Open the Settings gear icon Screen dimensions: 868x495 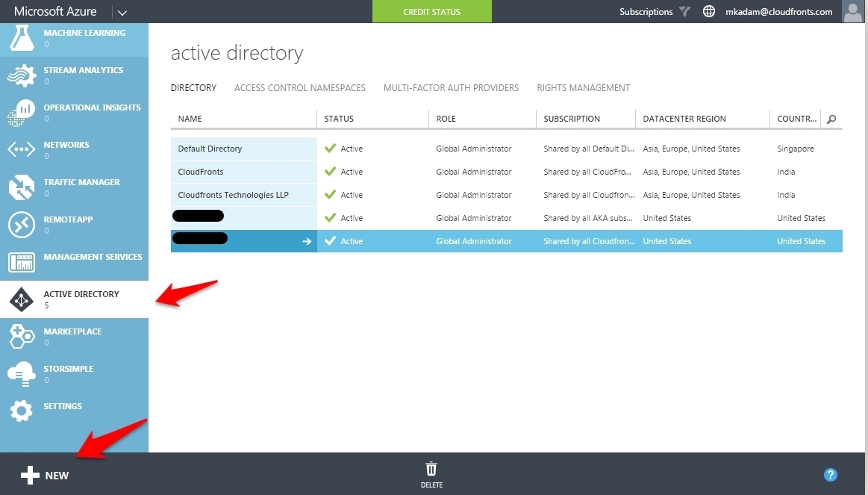22,411
